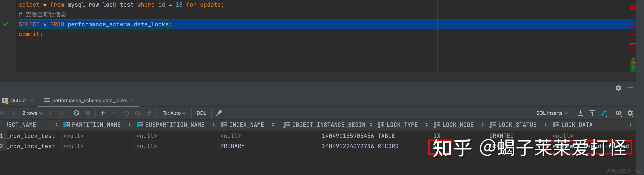Viewport: 644px width, 175px height.
Task: Select the performance_schema.data_locks tab
Action: 89,100
